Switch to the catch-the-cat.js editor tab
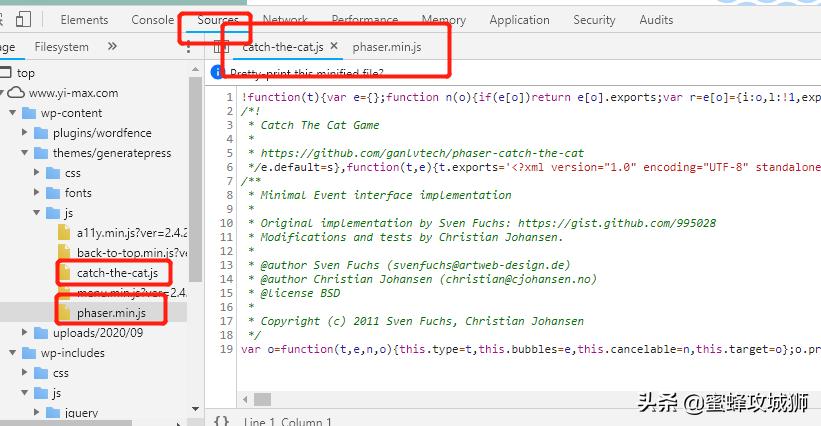Image resolution: width=821 pixels, height=426 pixels. 283,47
